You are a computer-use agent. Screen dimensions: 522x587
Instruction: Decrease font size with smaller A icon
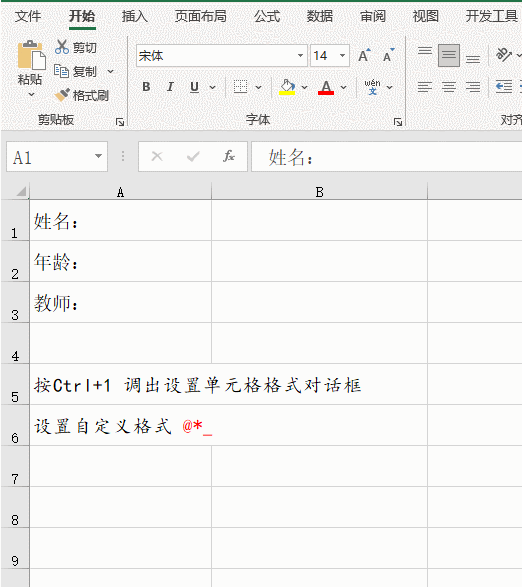[388, 55]
